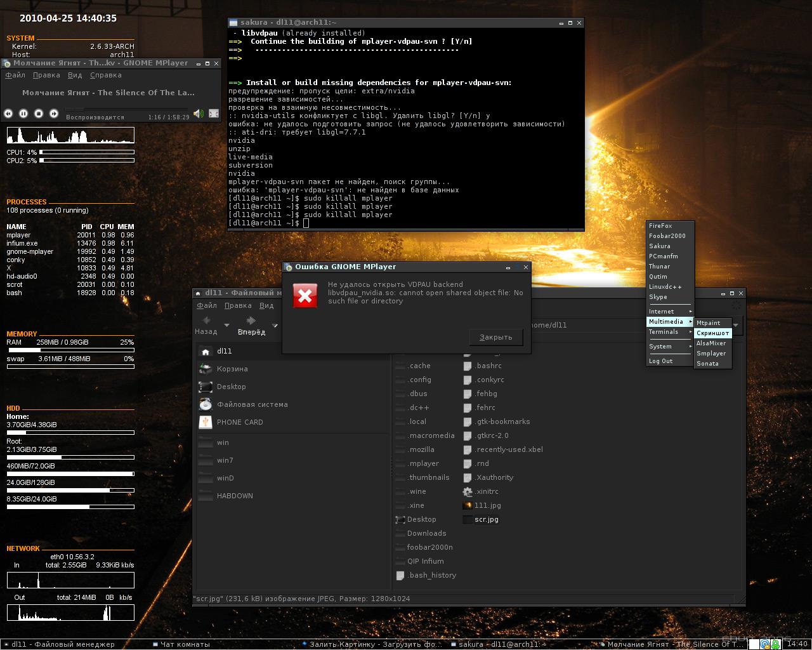The height and width of the screenshot is (650, 812).
Task: Open Справка menu in GNOME MPlayer
Action: (106, 75)
